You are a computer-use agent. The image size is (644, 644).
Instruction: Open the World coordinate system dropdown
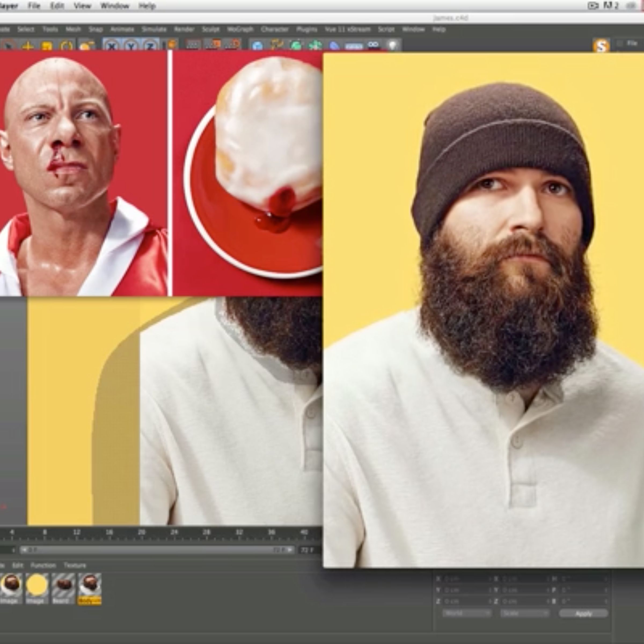(467, 613)
